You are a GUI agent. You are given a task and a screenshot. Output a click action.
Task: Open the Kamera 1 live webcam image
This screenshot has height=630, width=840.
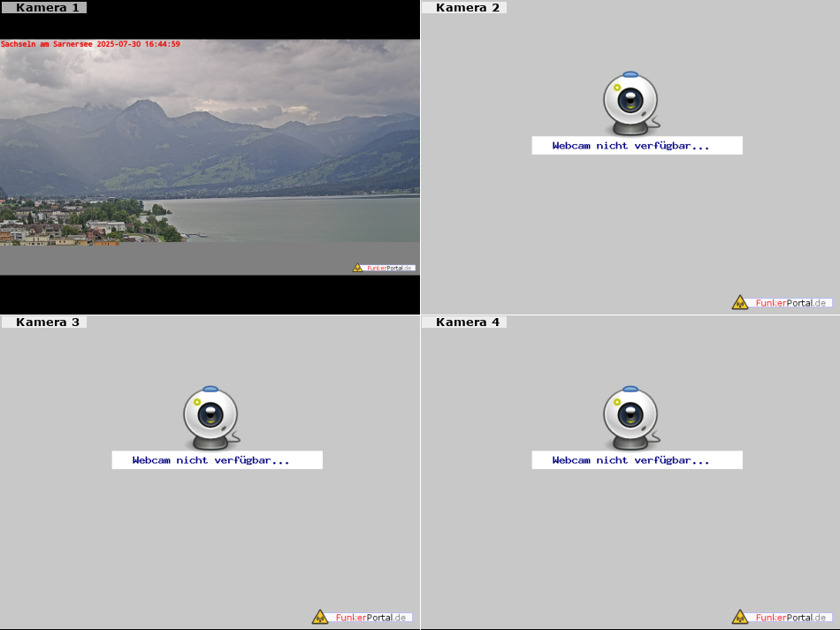click(210, 156)
